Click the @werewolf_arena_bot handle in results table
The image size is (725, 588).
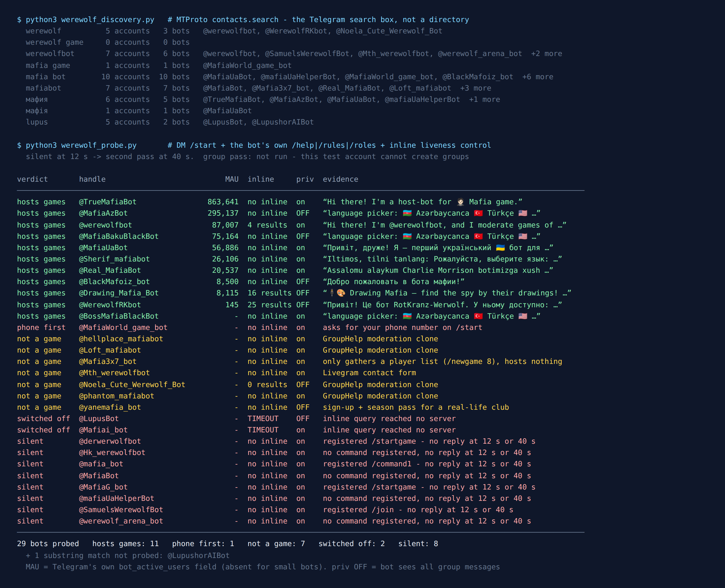point(121,521)
